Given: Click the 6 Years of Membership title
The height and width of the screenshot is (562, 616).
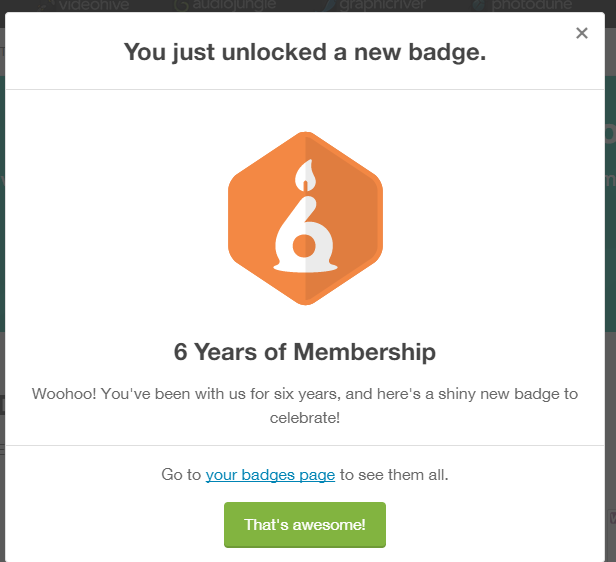Looking at the screenshot, I should click(304, 352).
